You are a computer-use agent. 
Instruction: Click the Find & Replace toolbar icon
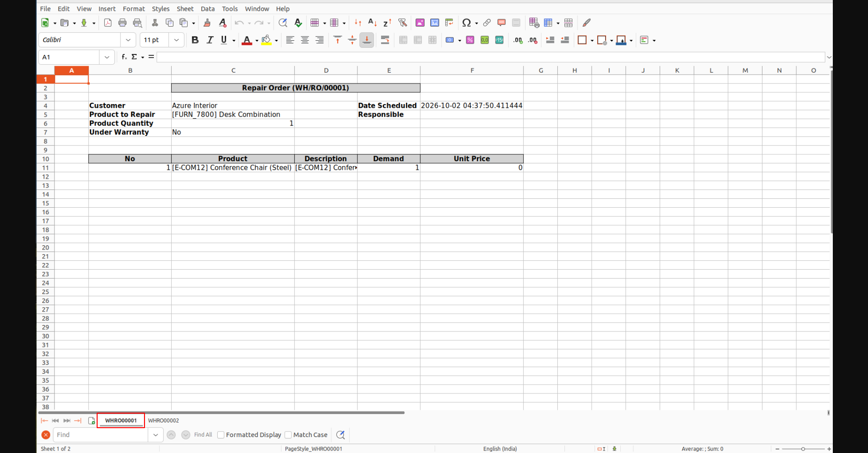click(282, 23)
